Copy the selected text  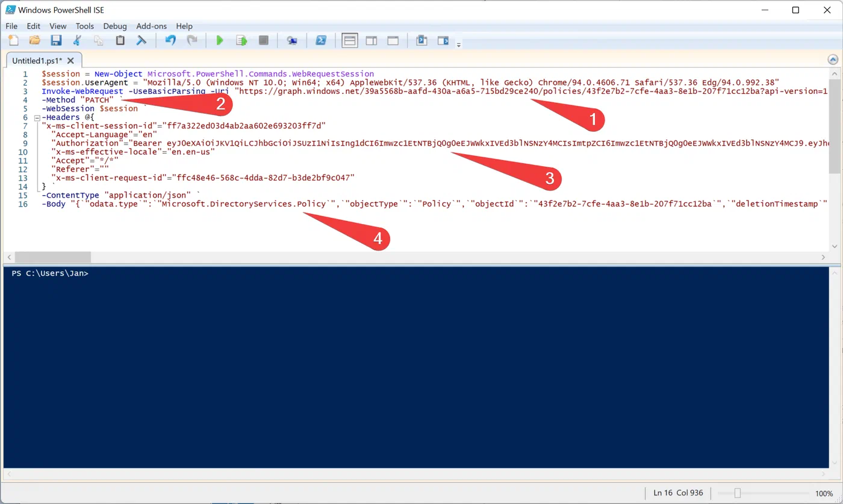pos(99,40)
